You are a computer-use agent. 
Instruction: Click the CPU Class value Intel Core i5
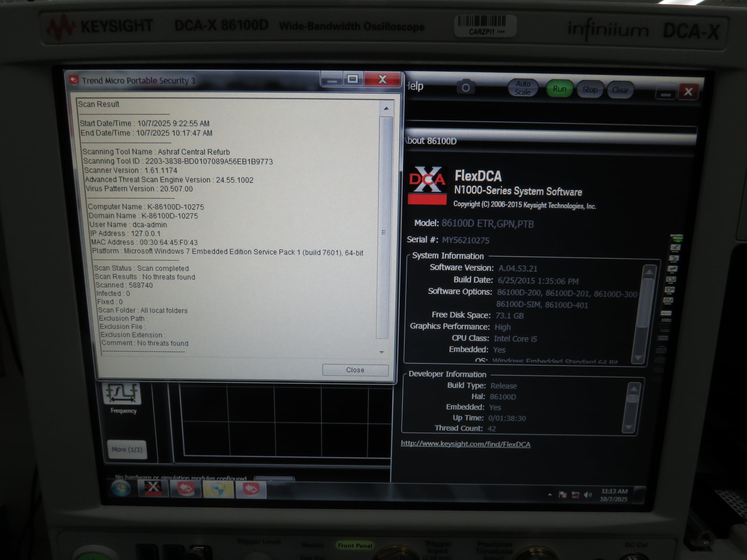click(x=515, y=339)
